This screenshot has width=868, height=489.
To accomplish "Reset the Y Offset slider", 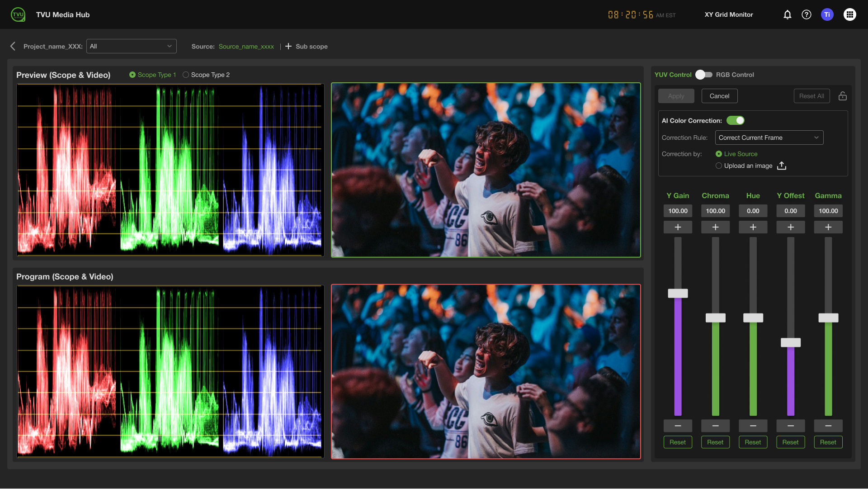I will point(791,442).
